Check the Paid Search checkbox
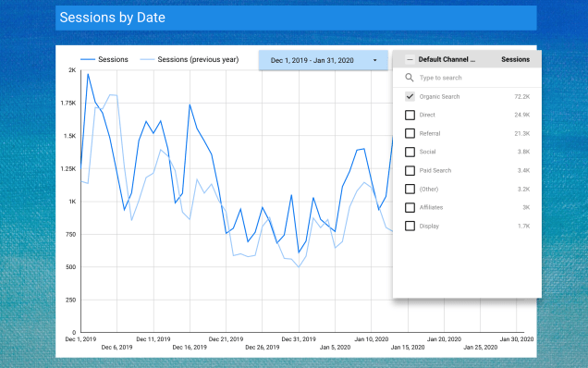This screenshot has height=368, width=588. (410, 171)
